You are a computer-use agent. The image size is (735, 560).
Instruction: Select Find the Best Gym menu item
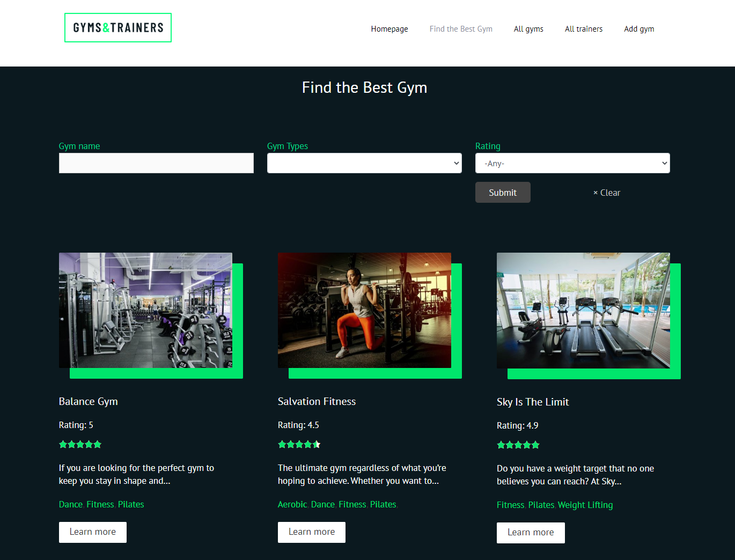(461, 29)
